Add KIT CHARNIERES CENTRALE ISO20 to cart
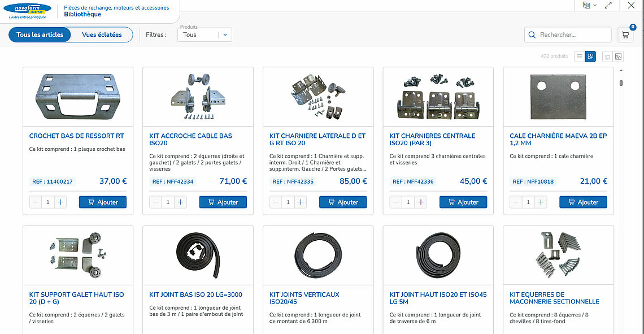Screen dimensions: 644x334 click(x=463, y=202)
